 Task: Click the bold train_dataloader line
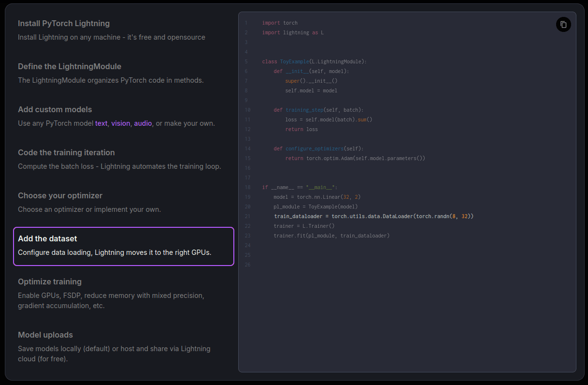[372, 216]
